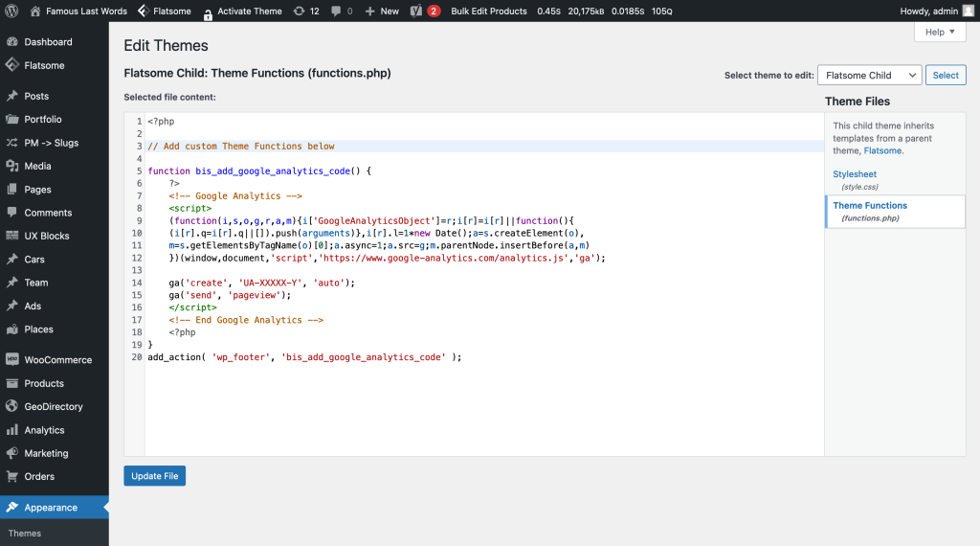The image size is (980, 546).
Task: Click the WooCommerce icon in sidebar
Action: point(11,359)
